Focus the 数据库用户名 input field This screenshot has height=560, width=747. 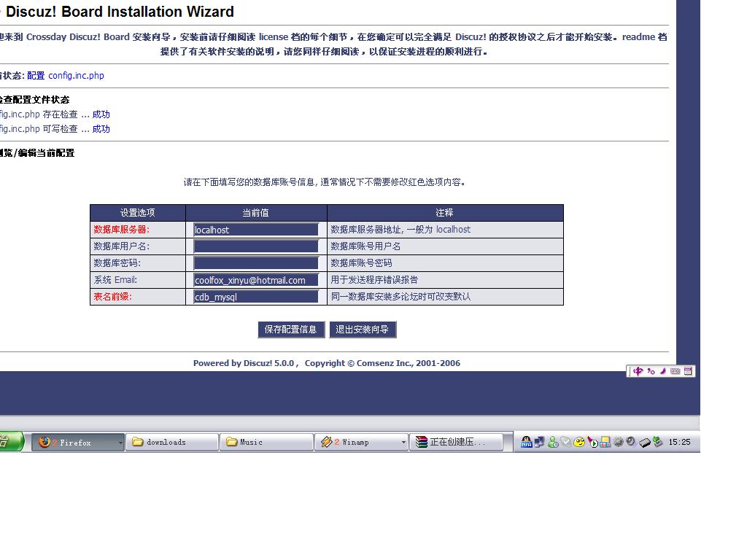(x=256, y=246)
